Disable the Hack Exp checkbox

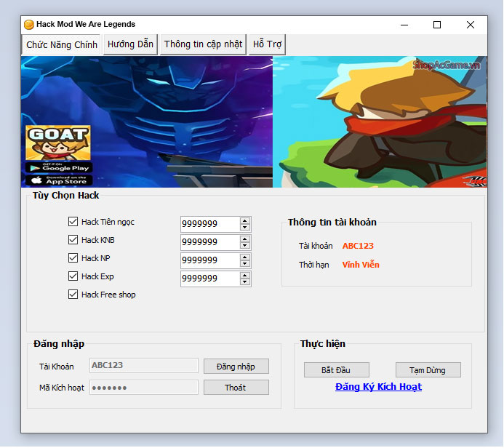point(73,276)
